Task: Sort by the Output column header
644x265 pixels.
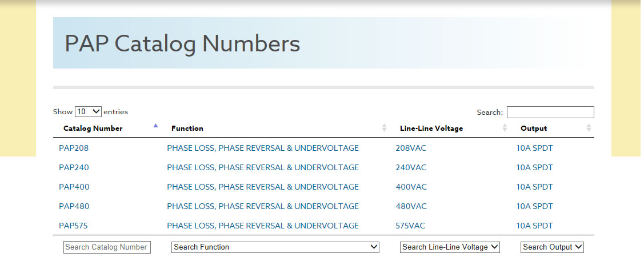Action: (534, 129)
